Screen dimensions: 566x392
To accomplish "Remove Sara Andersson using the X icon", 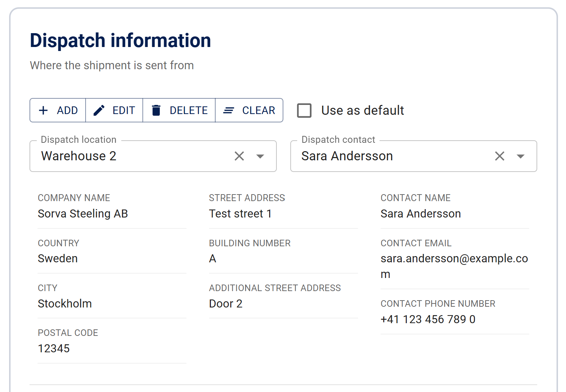I will point(500,156).
